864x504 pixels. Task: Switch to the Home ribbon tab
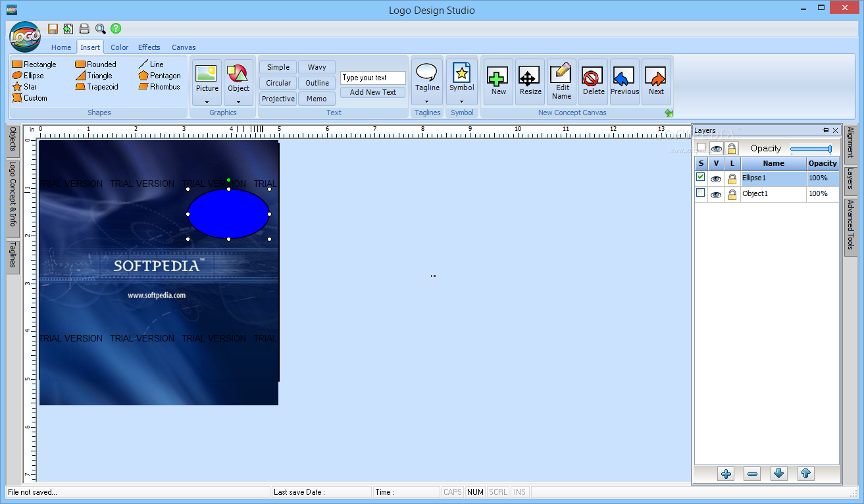(x=61, y=47)
